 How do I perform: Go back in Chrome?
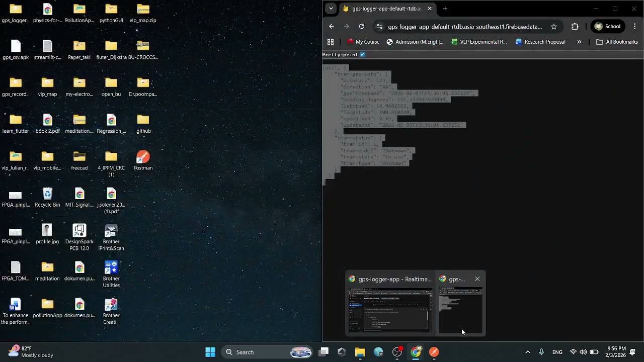(332, 27)
